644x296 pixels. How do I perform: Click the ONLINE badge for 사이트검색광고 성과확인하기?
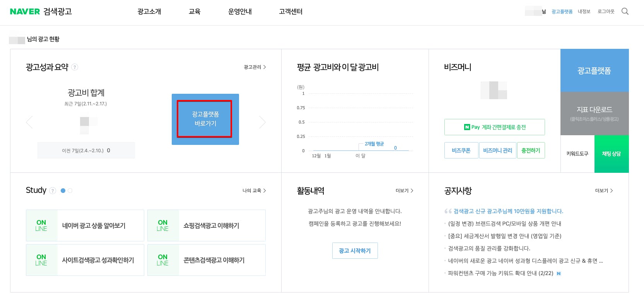(x=41, y=260)
